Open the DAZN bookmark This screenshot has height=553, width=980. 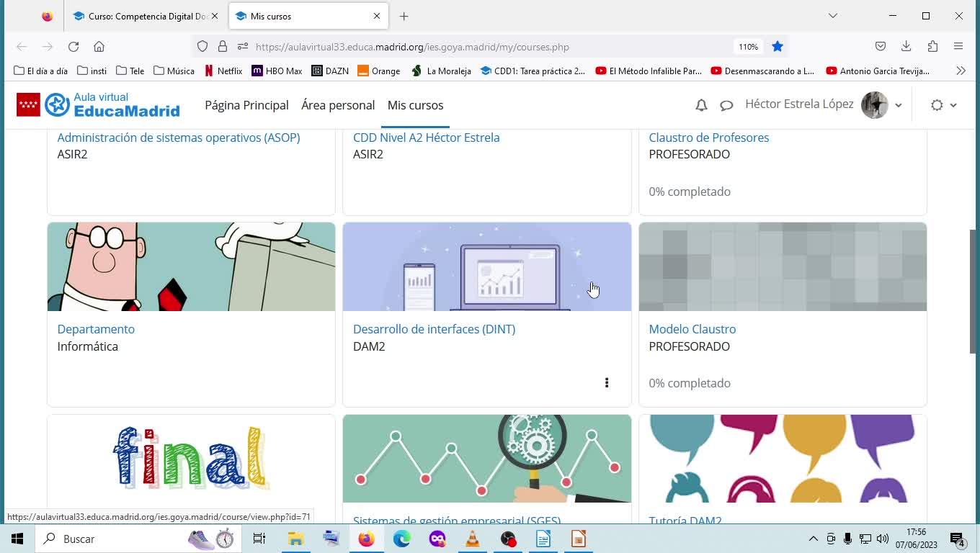coord(330,71)
